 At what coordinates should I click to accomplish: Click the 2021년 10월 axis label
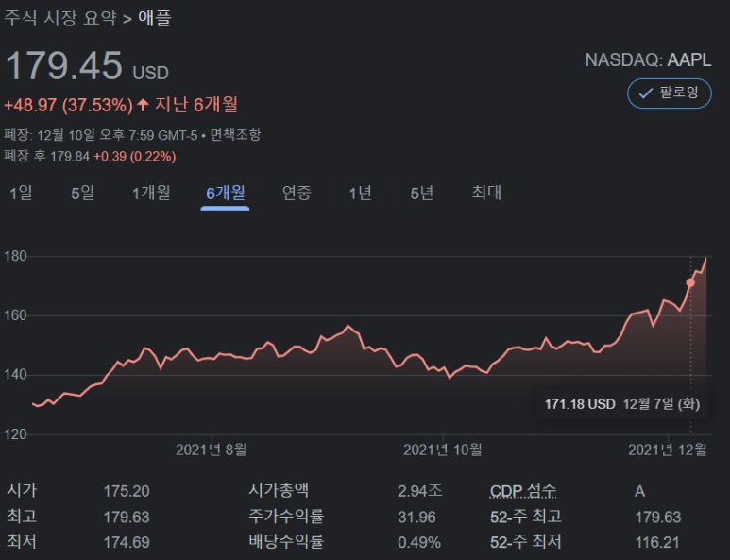[x=442, y=450]
